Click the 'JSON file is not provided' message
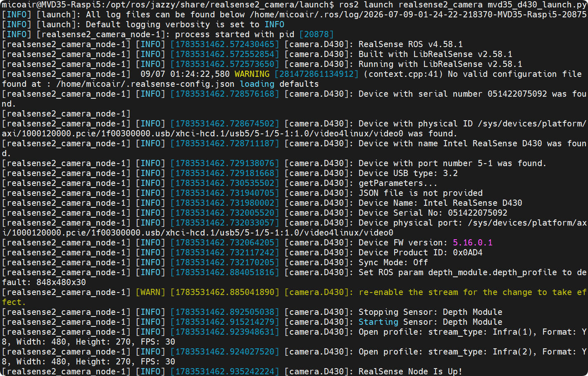This screenshot has height=376, width=588. pyautogui.click(x=420, y=193)
